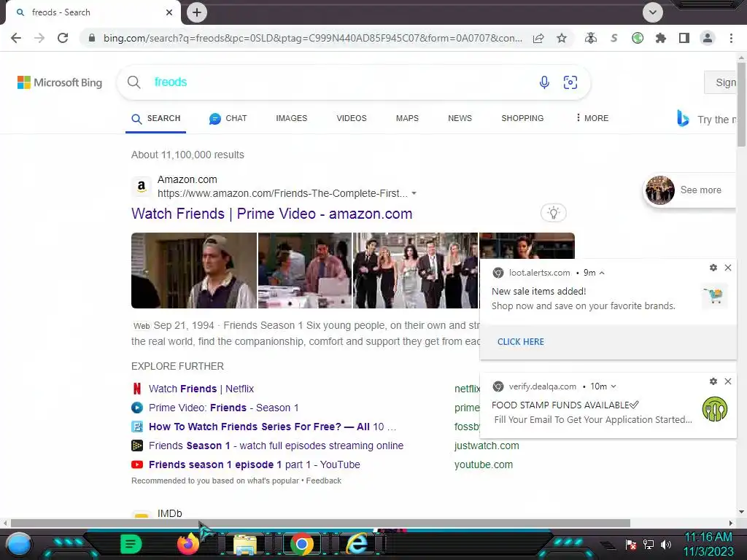Open Internet Explorer from the taskbar
Image resolution: width=747 pixels, height=560 pixels.
click(x=357, y=544)
